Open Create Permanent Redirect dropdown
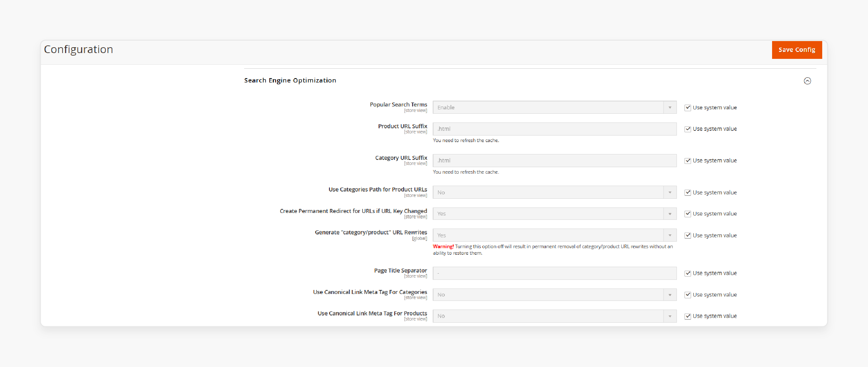Image resolution: width=868 pixels, height=367 pixels. [554, 214]
